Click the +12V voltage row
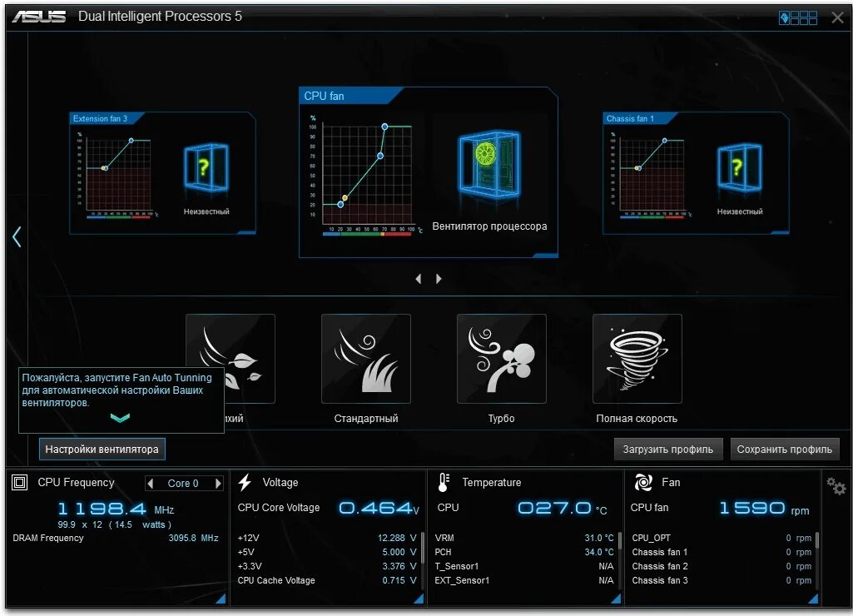 point(327,539)
